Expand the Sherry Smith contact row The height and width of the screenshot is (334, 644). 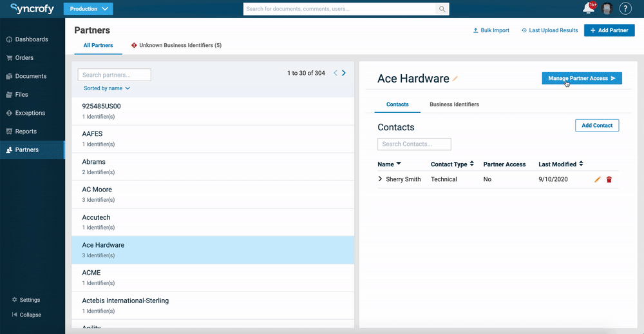pos(381,179)
